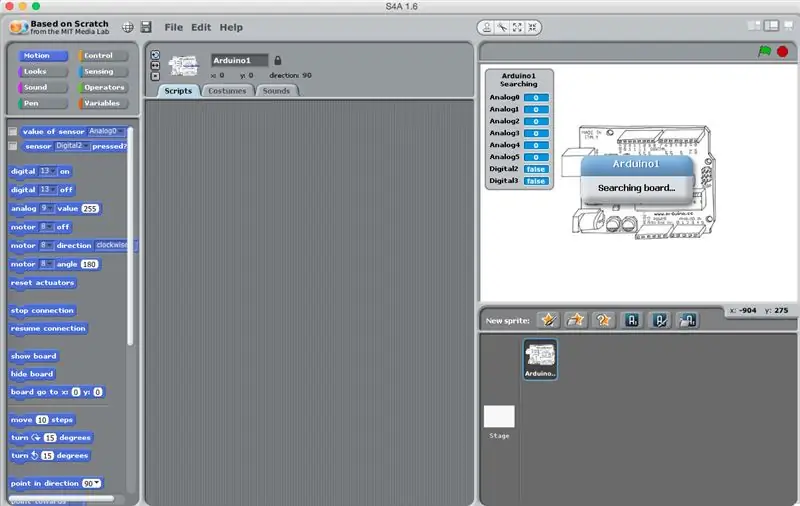Switch to presentation mode icon
The image size is (800, 506).
pyautogui.click(x=789, y=26)
